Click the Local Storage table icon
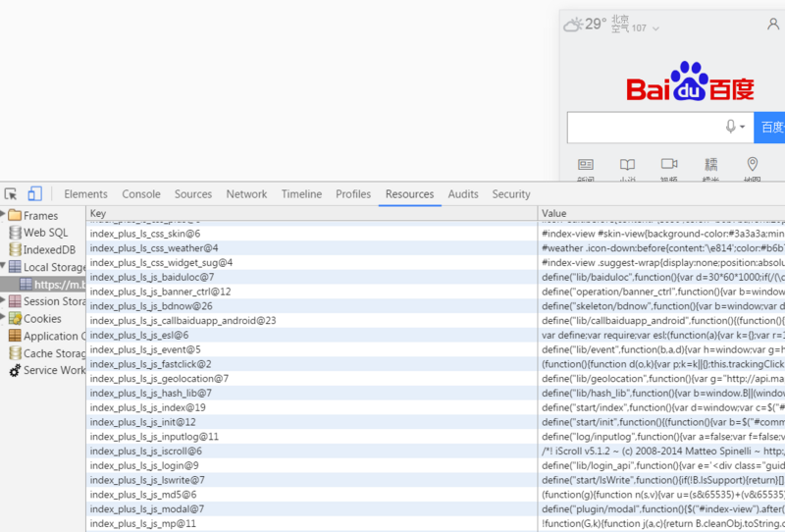 [x=15, y=267]
